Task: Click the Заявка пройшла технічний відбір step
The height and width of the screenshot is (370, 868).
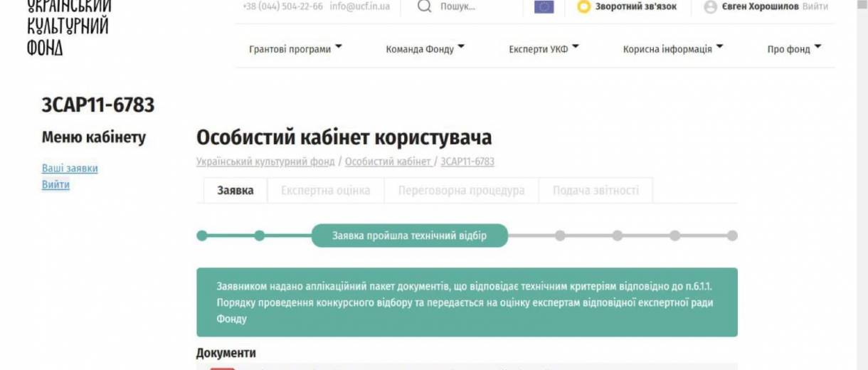Action: [410, 236]
